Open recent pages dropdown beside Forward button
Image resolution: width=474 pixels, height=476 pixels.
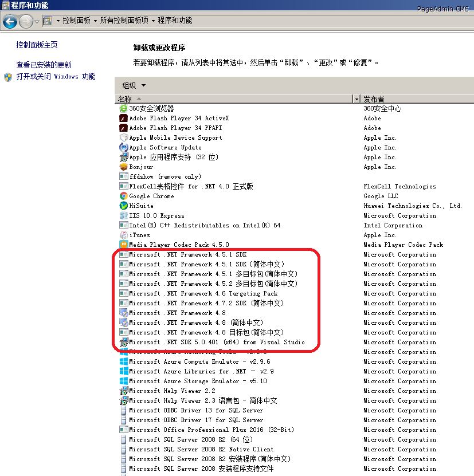coord(37,22)
